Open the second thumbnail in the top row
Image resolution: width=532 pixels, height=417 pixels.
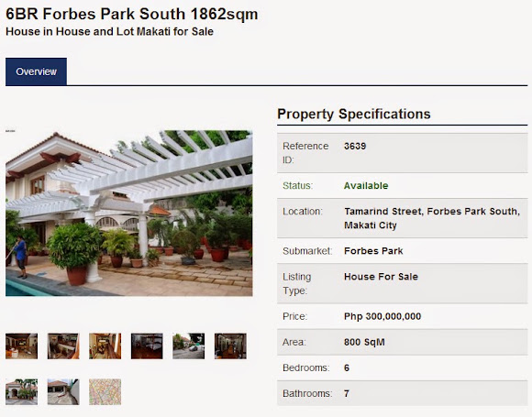63,346
